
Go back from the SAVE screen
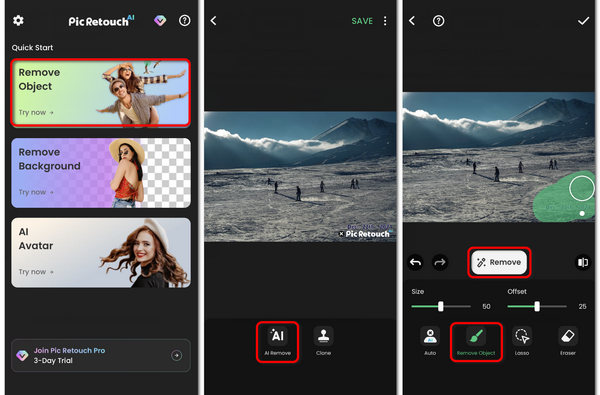[x=214, y=21]
